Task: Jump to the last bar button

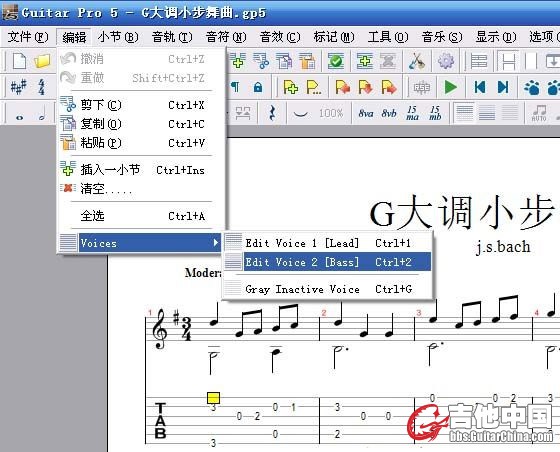Action: (x=503, y=87)
